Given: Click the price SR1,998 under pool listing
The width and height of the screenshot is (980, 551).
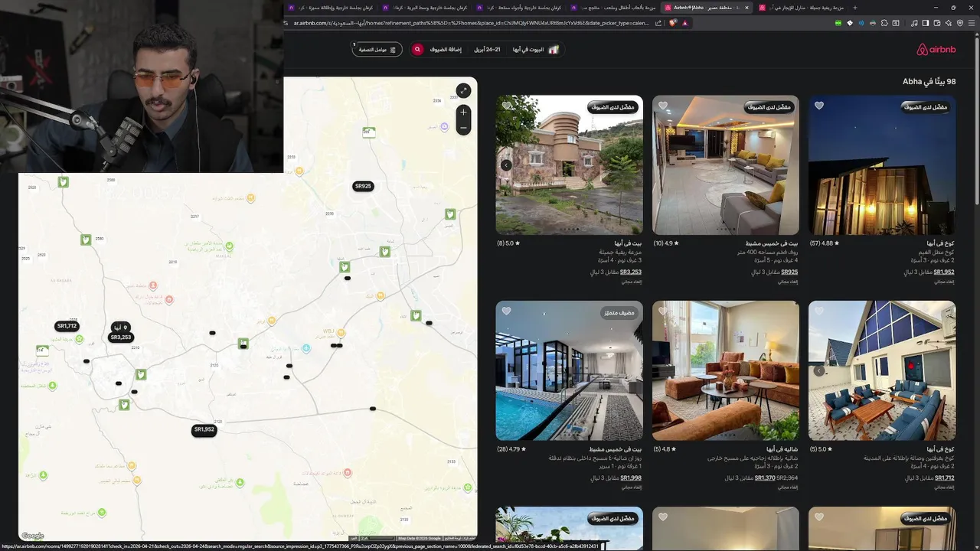Looking at the screenshot, I should click(x=631, y=478).
